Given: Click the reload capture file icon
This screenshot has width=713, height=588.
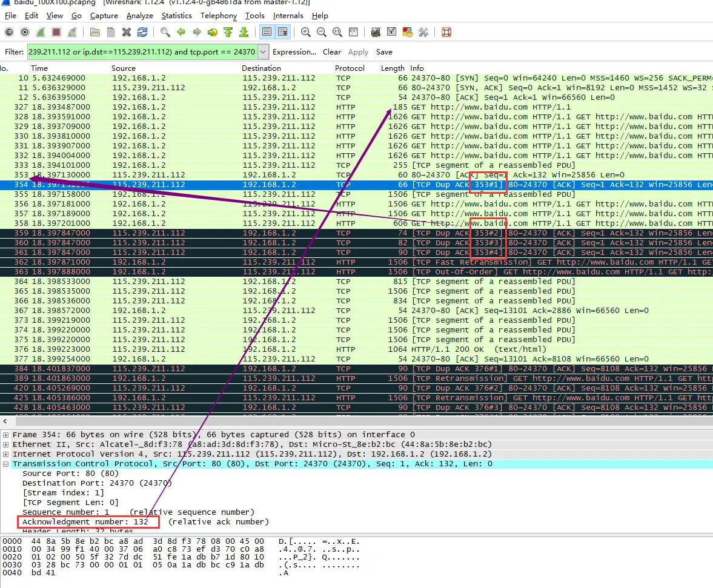Looking at the screenshot, I should pyautogui.click(x=142, y=32).
